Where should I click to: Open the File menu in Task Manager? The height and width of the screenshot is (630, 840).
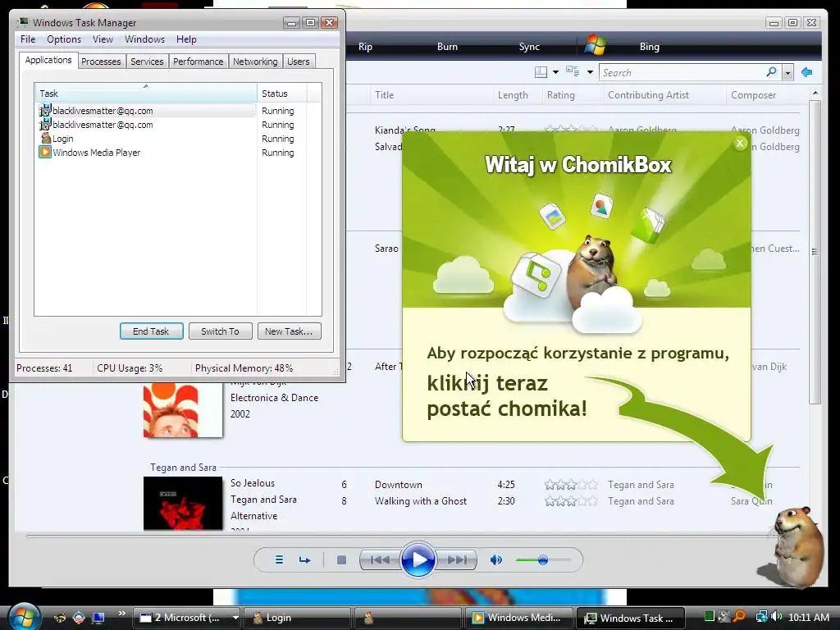pos(28,39)
